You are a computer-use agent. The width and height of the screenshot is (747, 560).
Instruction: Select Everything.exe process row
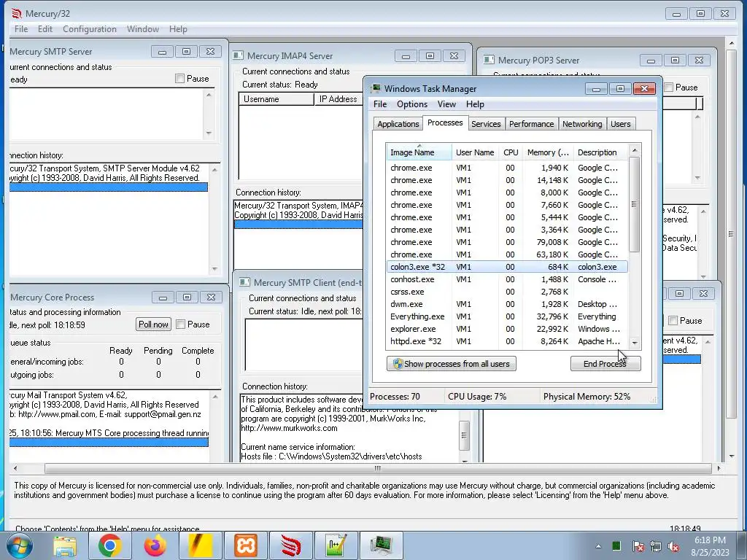point(507,316)
